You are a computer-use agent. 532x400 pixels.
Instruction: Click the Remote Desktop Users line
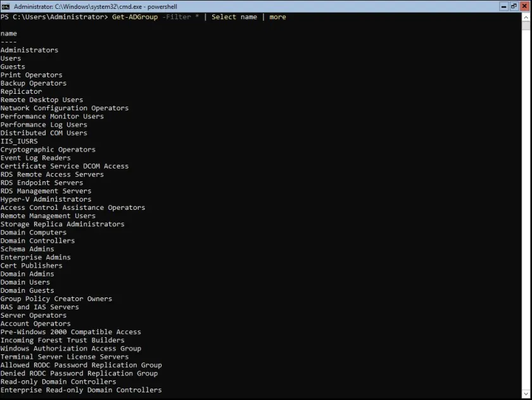point(42,100)
